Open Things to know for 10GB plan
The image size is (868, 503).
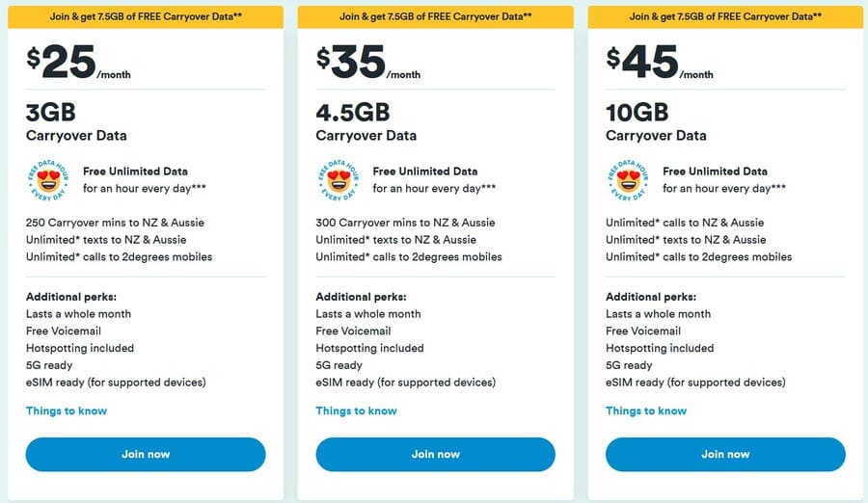point(646,410)
